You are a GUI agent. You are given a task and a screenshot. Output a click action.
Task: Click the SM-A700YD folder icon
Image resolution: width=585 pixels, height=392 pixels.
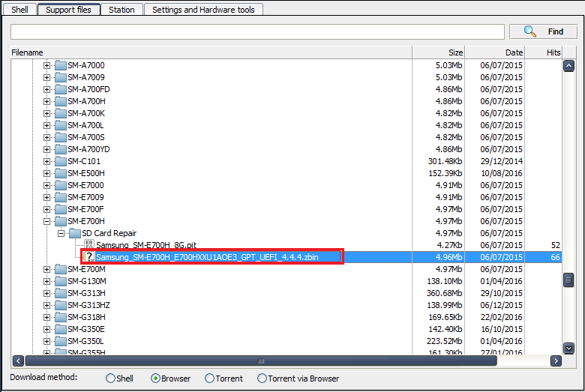coord(61,149)
